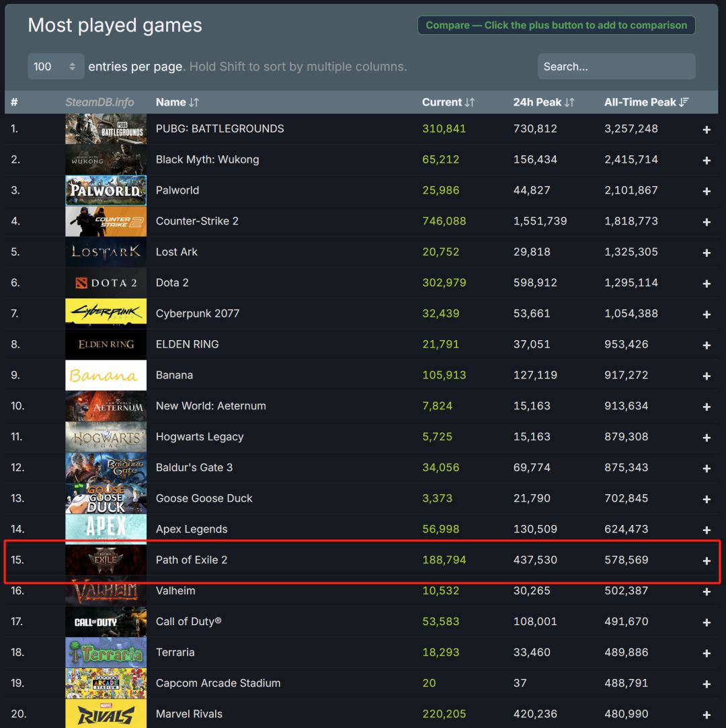
Task: Add New World: Aeternum to comparison
Action: pos(707,407)
